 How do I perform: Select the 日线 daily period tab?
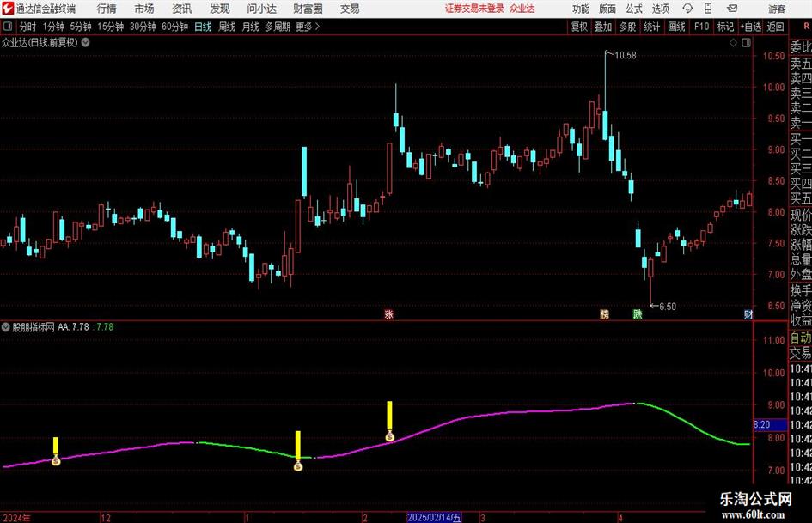[x=203, y=27]
